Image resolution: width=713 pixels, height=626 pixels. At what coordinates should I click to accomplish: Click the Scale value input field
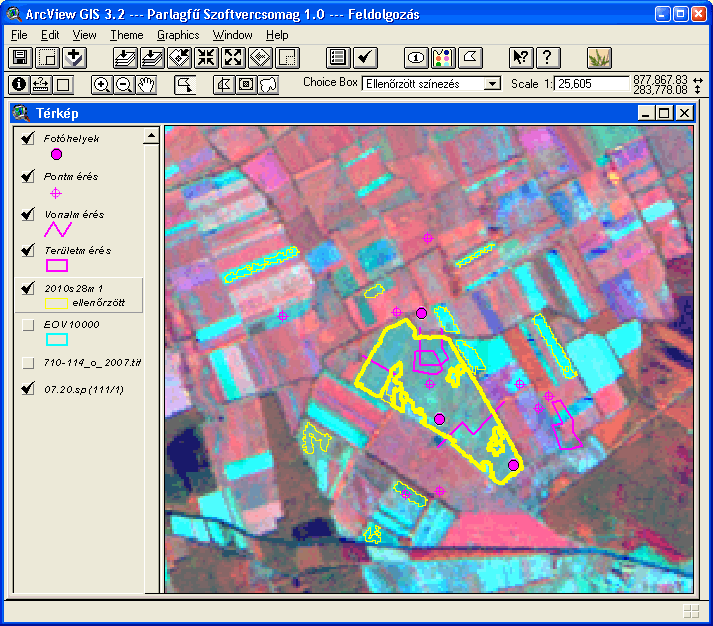pos(591,85)
